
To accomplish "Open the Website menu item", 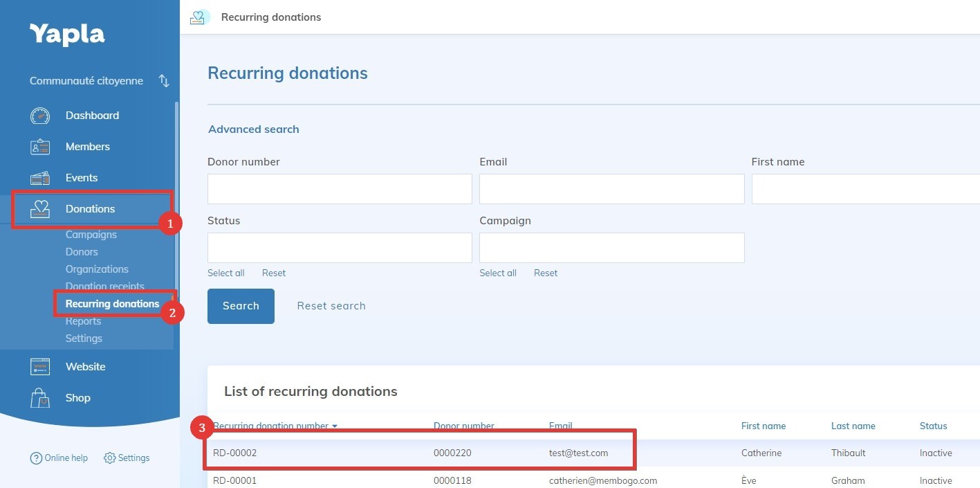I will pyautogui.click(x=85, y=367).
